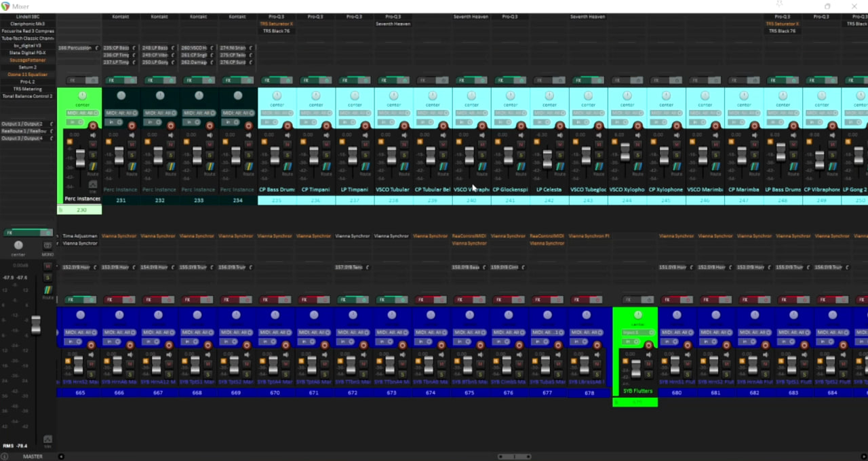Open the input dropdown on SYB Flutters track
Screen dimensions: 868x461
click(637, 332)
